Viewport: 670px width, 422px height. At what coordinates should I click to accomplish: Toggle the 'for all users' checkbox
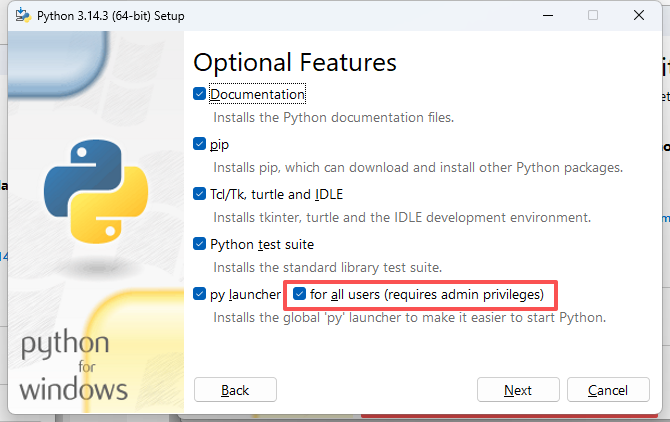click(x=299, y=293)
